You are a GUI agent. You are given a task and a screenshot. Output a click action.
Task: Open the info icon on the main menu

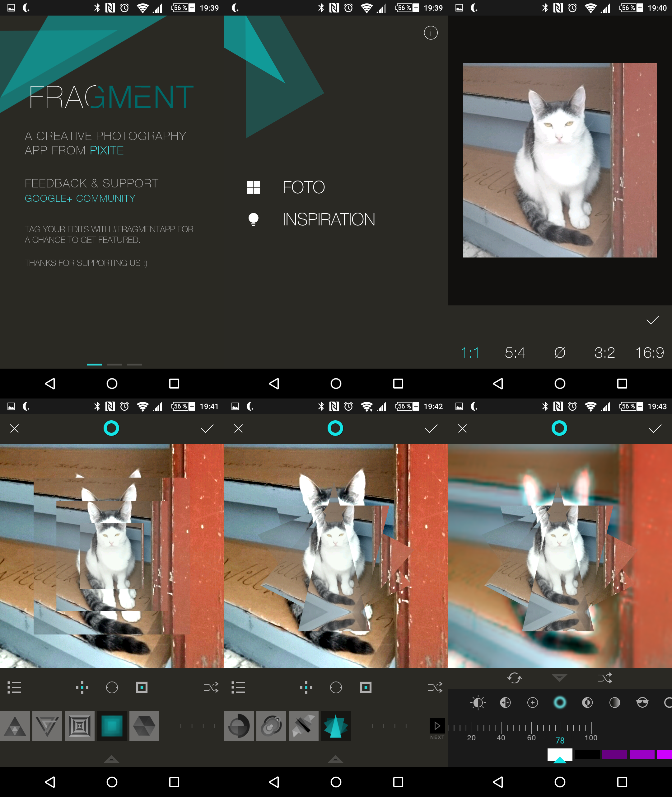click(431, 33)
